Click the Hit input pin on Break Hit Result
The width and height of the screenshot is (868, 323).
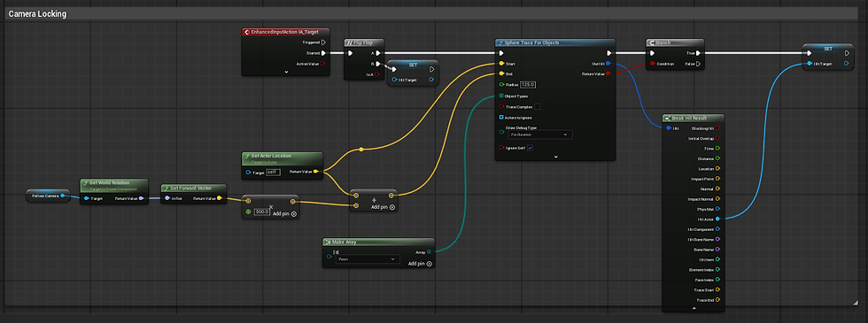point(669,128)
